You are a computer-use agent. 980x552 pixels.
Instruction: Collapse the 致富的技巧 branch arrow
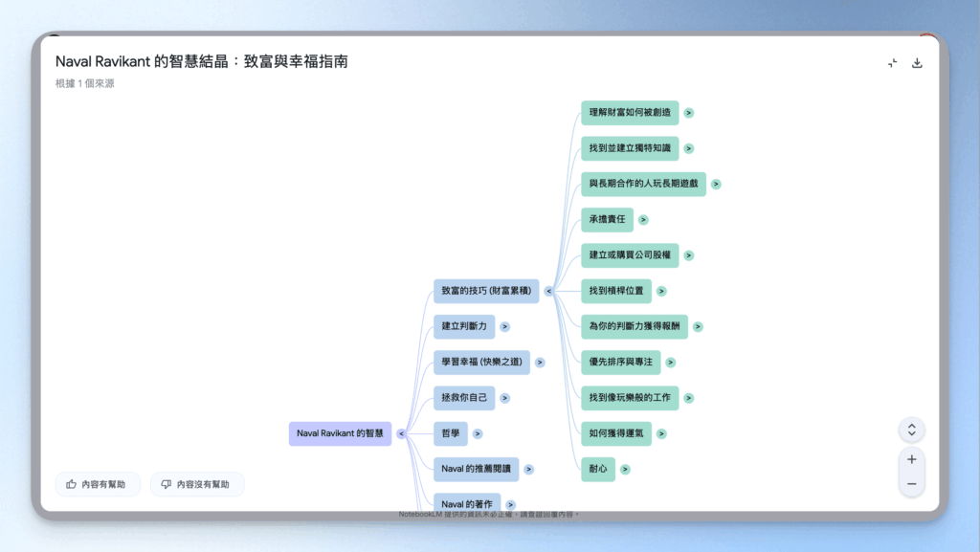click(548, 291)
